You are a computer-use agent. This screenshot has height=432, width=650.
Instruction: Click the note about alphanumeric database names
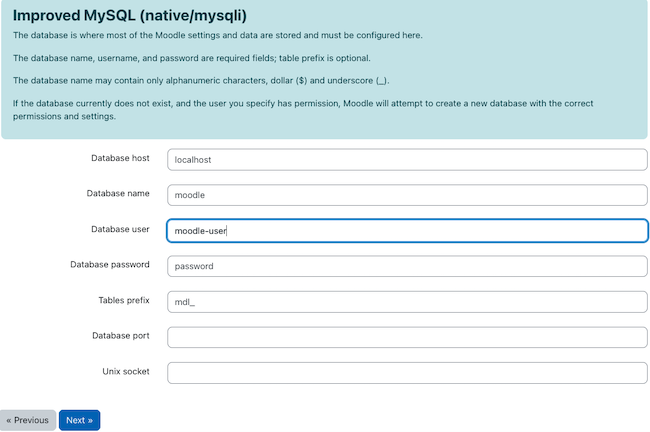point(201,79)
